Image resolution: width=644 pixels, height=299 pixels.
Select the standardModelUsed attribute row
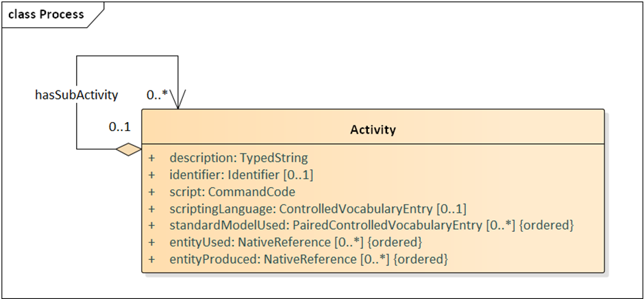371,226
